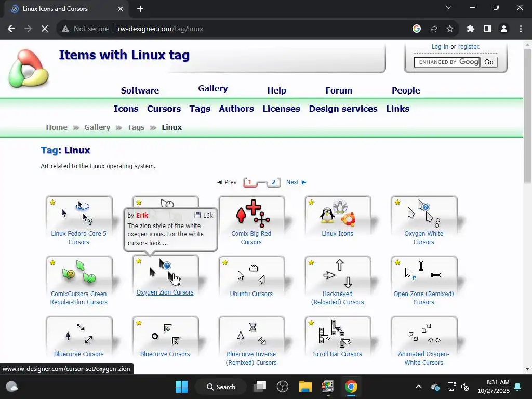
Task: Open the Bluecurve Cursors link with circle thumbnail
Action: pyautogui.click(x=165, y=354)
